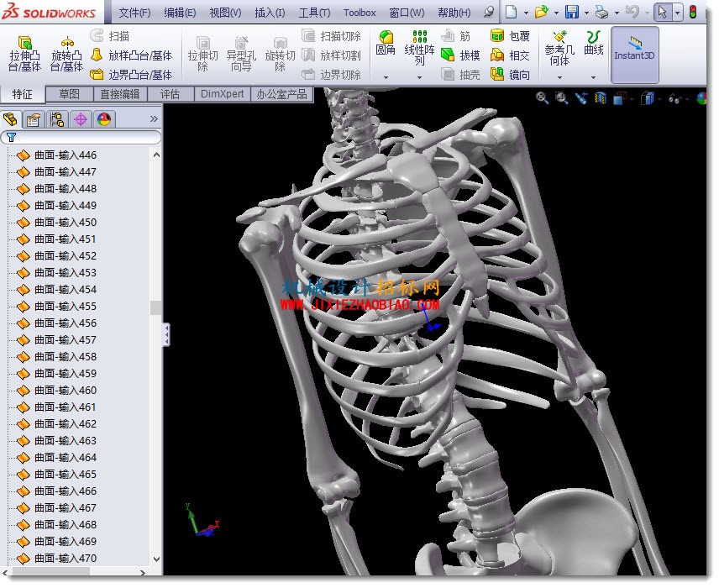Click Zoom to Area in view toolbar
The width and height of the screenshot is (719, 588).
[x=561, y=98]
